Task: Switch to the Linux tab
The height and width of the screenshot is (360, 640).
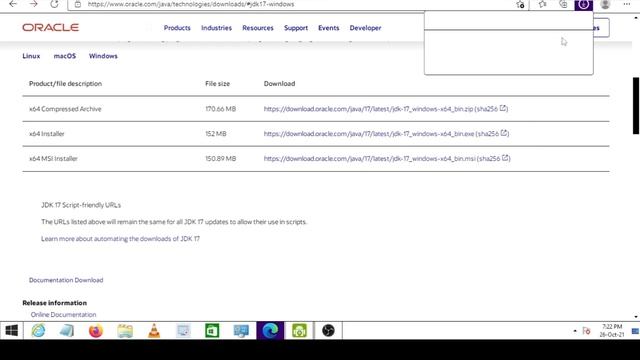Action: click(31, 56)
